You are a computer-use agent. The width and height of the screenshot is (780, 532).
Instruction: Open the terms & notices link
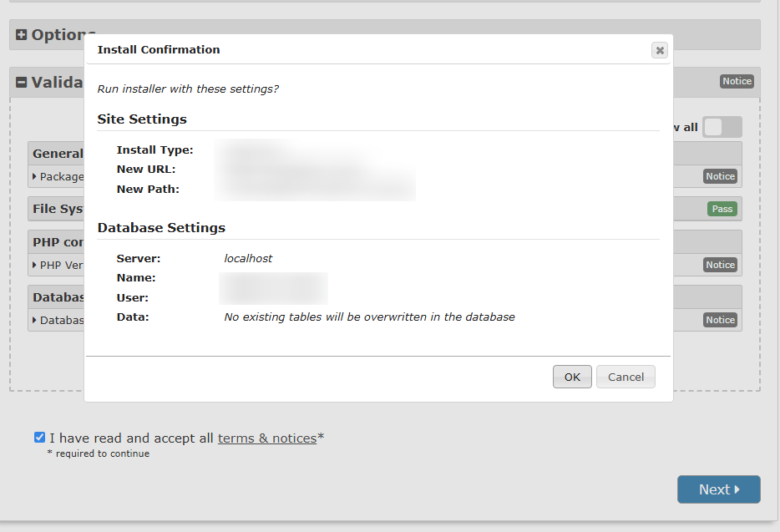[267, 438]
